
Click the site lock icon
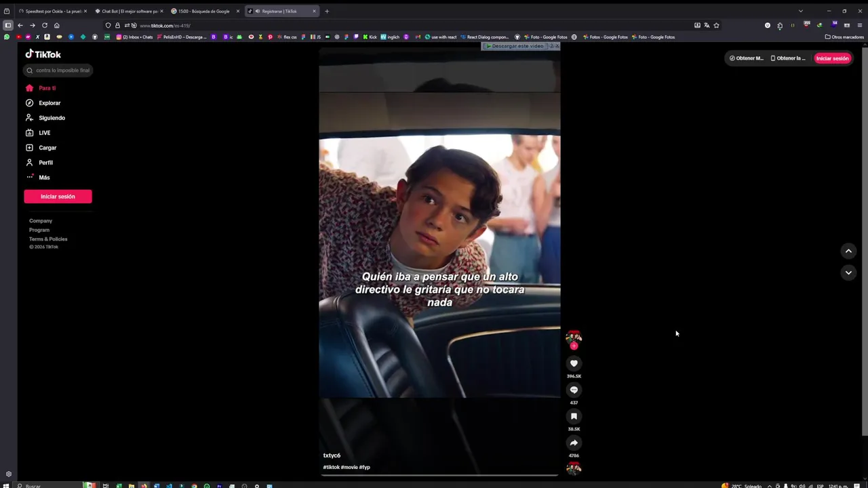117,26
